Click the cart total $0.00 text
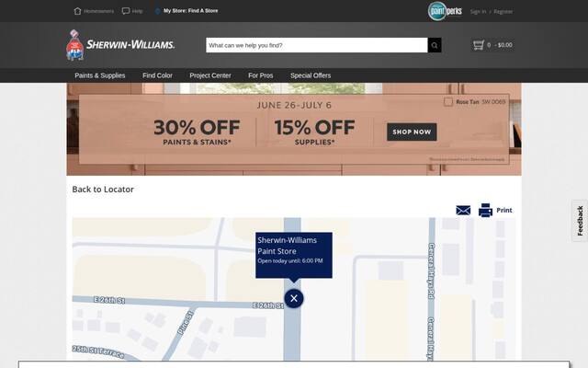The image size is (588, 368). (x=504, y=45)
